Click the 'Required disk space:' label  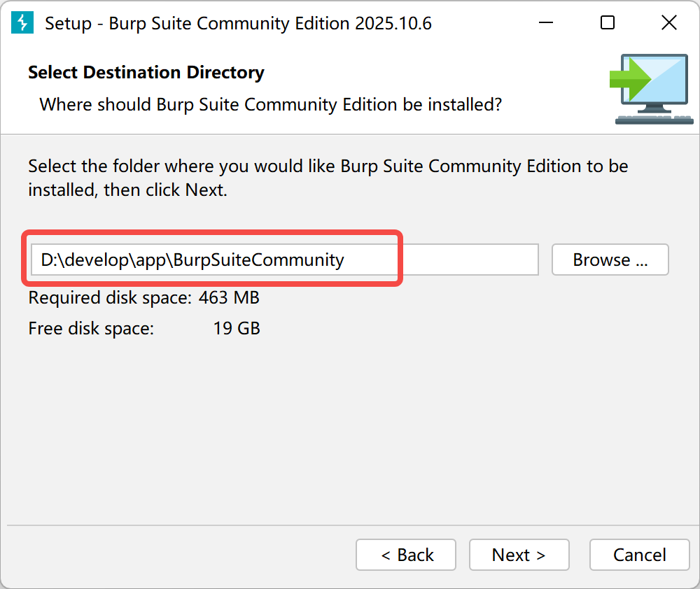[110, 297]
